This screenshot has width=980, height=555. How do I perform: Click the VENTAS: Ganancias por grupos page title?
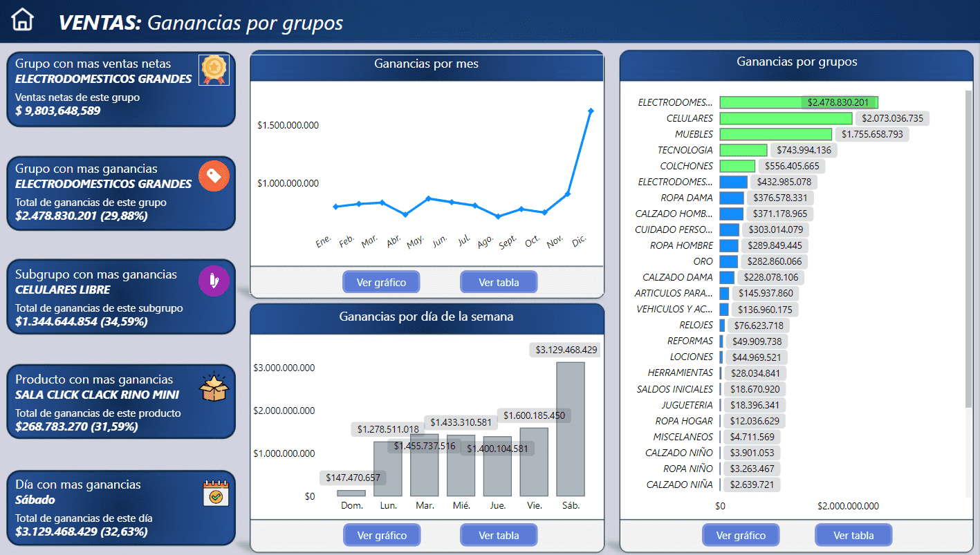[201, 23]
